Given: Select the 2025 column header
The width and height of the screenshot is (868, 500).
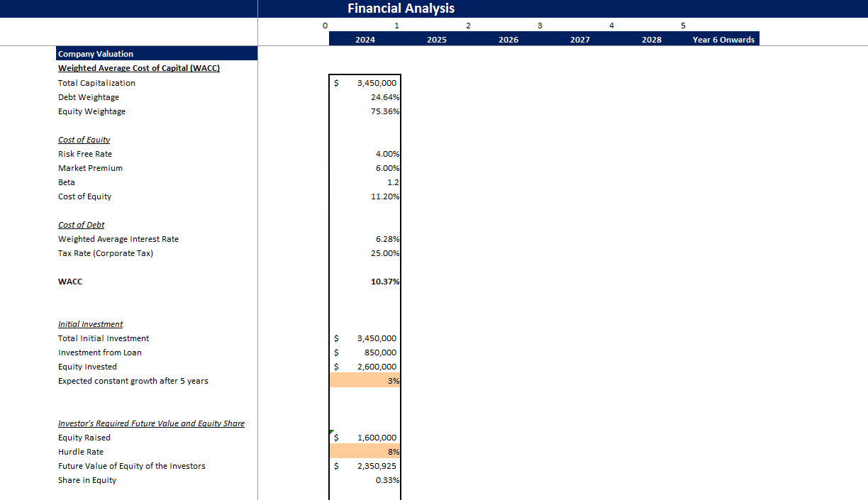Looking at the screenshot, I should (436, 40).
